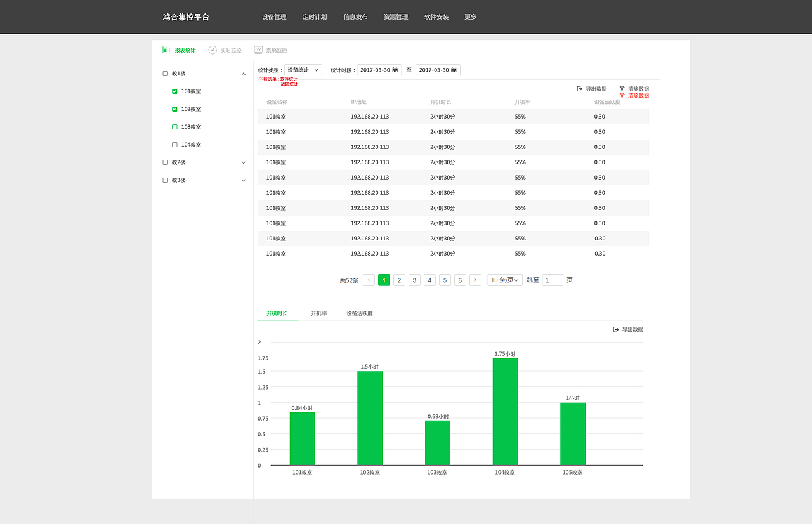Click the 跳至 page number input field
Screen dimensions: 812x524
(553, 280)
